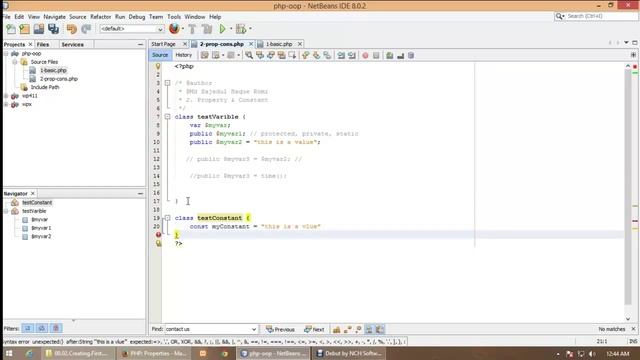Click the History view button
The image size is (640, 360).
tap(183, 55)
